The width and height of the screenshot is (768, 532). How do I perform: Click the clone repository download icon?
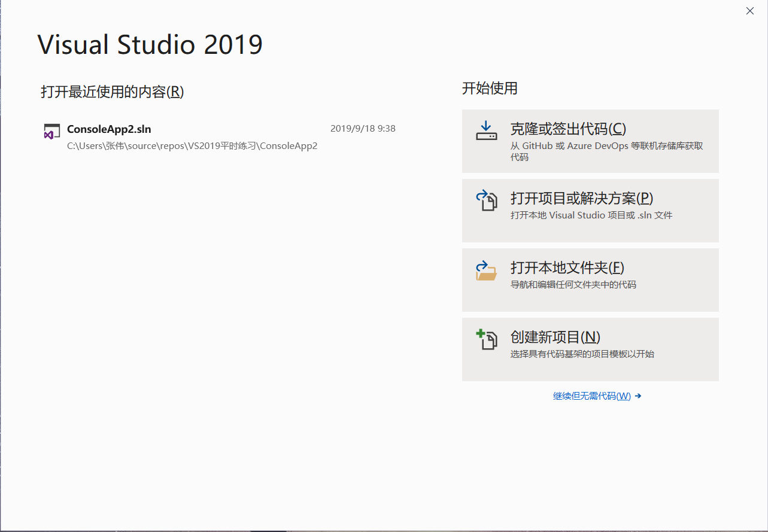coord(486,130)
